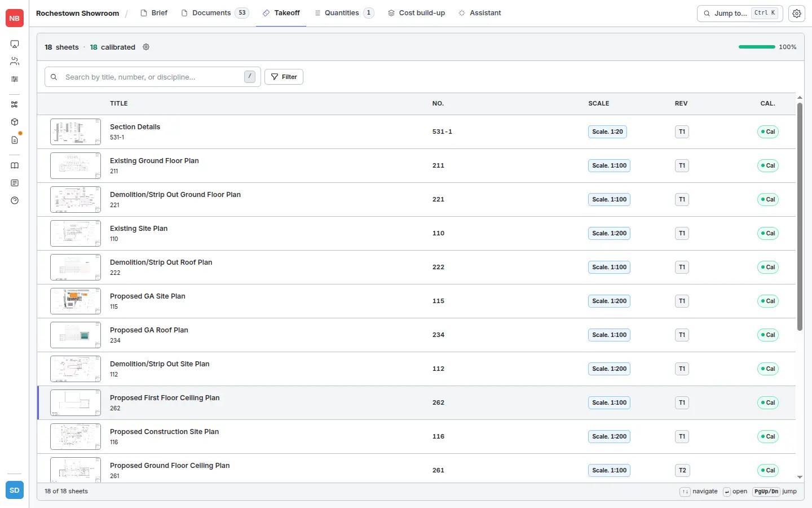The height and width of the screenshot is (508, 812).
Task: Click Scale 1:100 badge for Proposed GA Roof Plan
Action: [x=609, y=335]
